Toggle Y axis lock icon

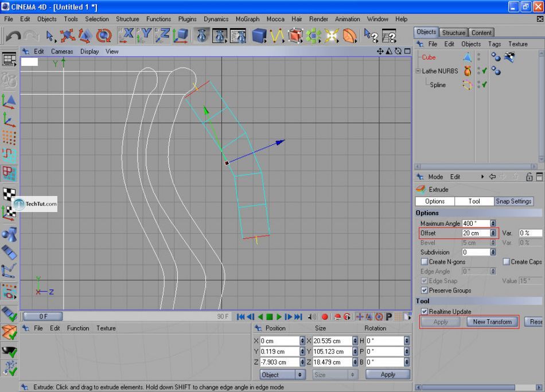(144, 36)
